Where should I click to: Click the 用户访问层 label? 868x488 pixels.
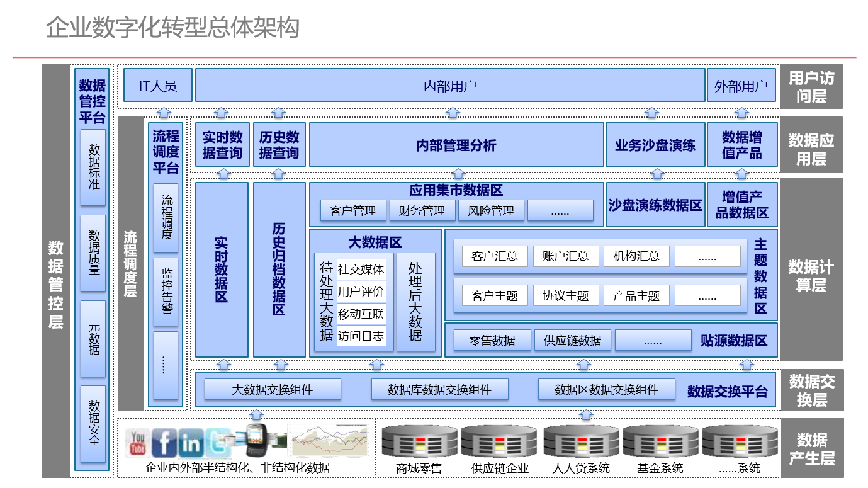click(811, 87)
